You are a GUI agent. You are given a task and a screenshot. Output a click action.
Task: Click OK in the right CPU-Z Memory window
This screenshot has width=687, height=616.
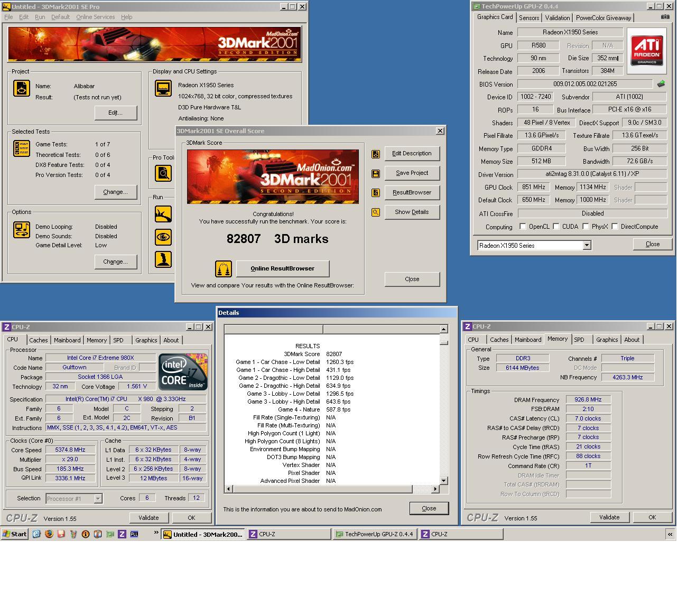click(652, 517)
